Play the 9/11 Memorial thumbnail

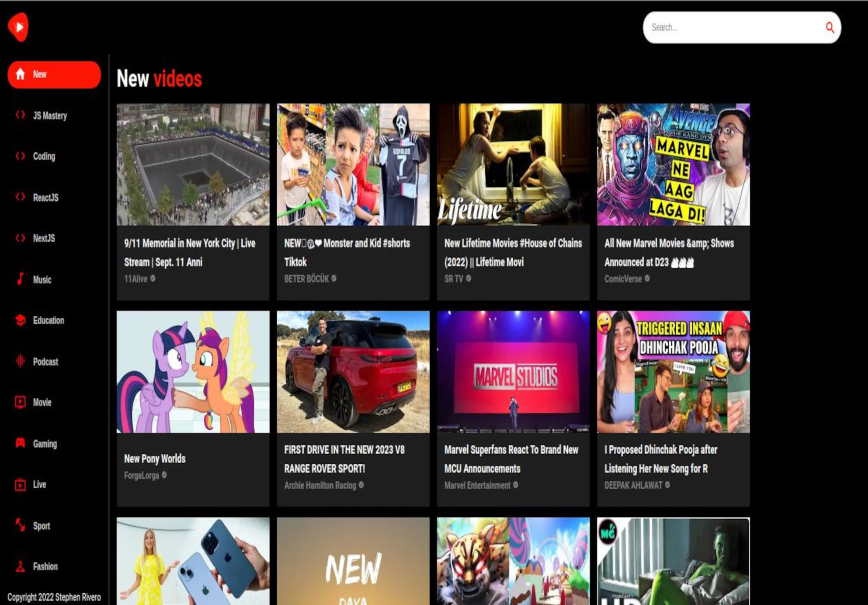point(193,164)
